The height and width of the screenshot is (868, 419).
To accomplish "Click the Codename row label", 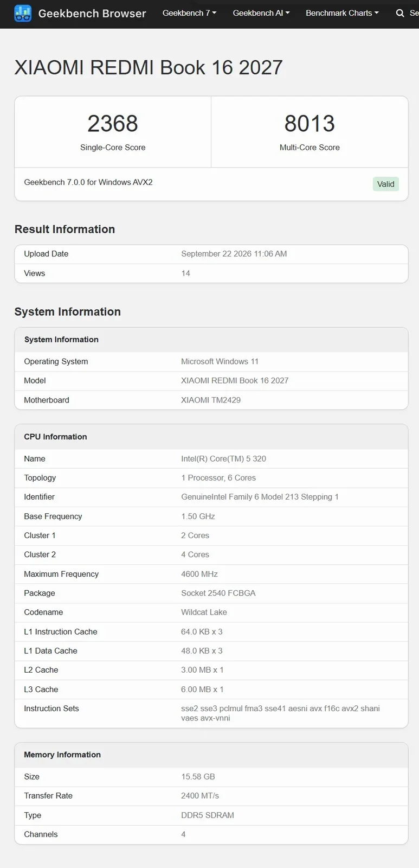I will 43,612.
